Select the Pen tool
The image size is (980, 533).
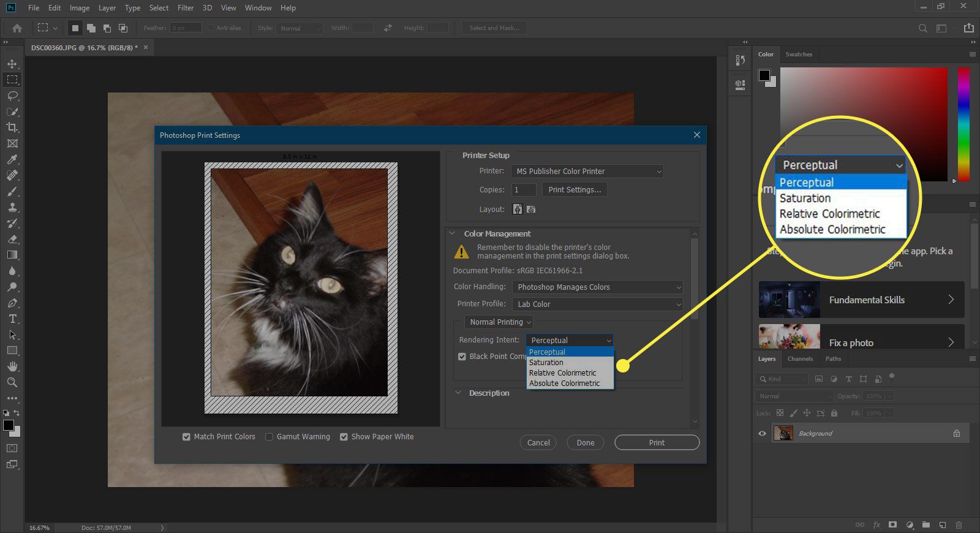(12, 303)
